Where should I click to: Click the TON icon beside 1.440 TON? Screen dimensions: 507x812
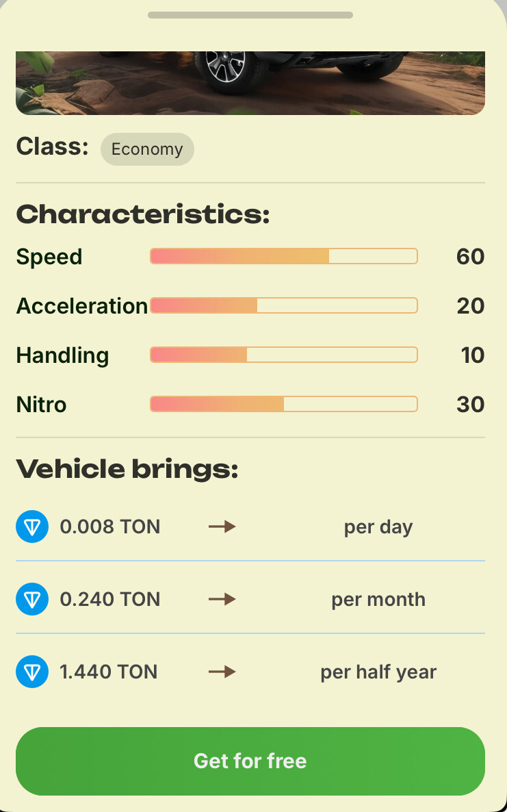point(32,672)
